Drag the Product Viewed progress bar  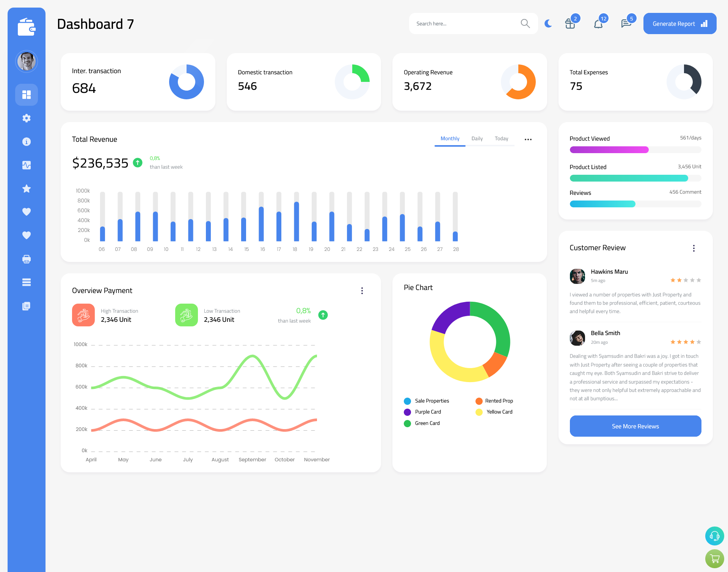(x=635, y=150)
